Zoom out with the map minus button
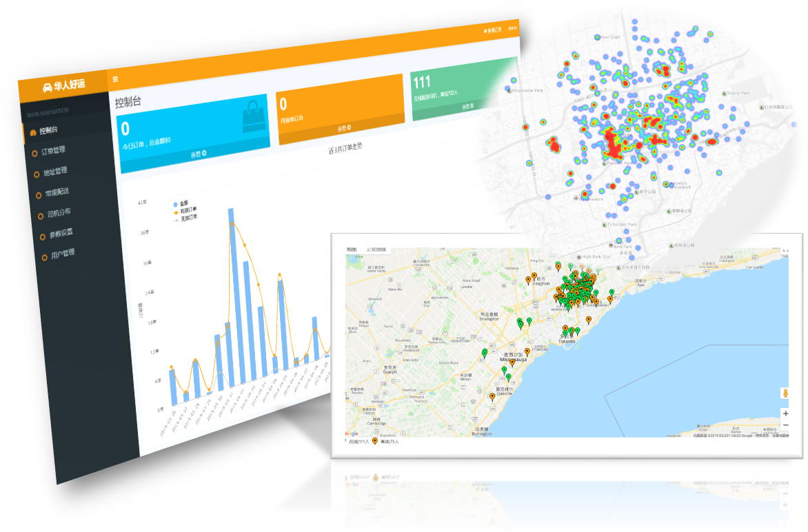The height and width of the screenshot is (532, 808). (x=785, y=425)
